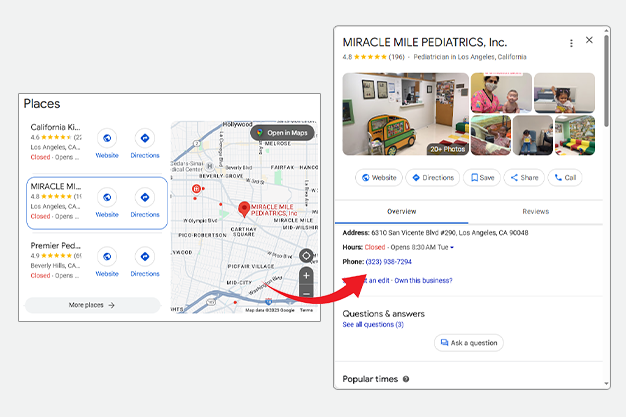
Task: Open Premier Ped... Website globe icon
Action: (107, 256)
